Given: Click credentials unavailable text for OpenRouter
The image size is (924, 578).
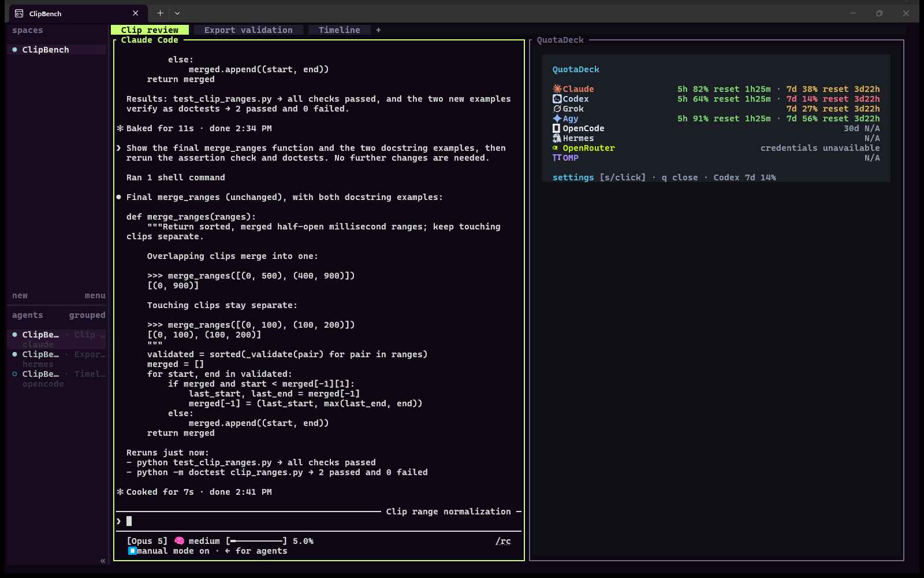Looking at the screenshot, I should 820,148.
